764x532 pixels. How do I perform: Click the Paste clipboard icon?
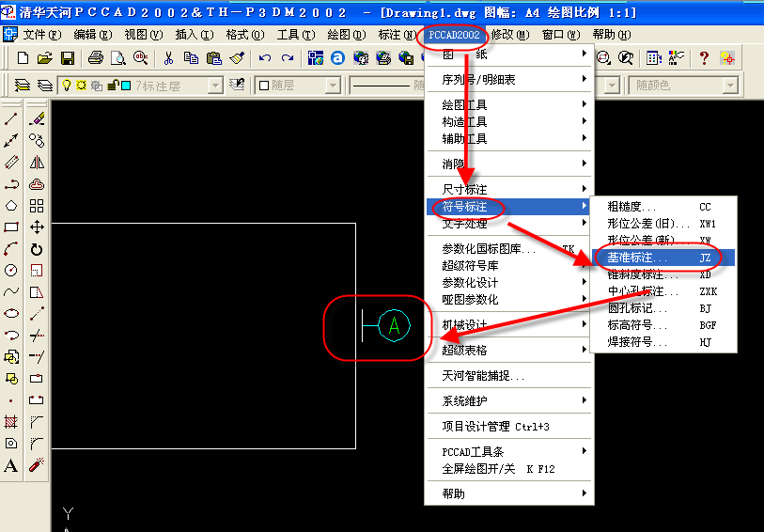pyautogui.click(x=214, y=58)
